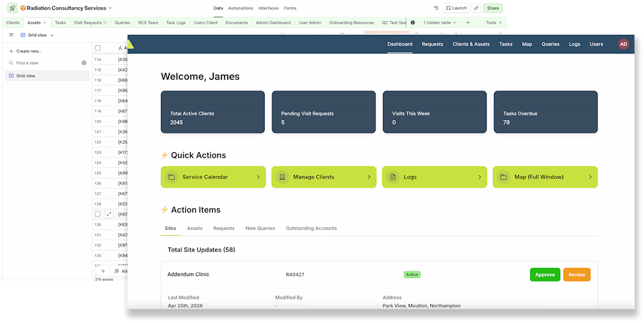Click the grid icon next to Grid view title
Viewport: 644px width, 323px height.
pos(23,35)
